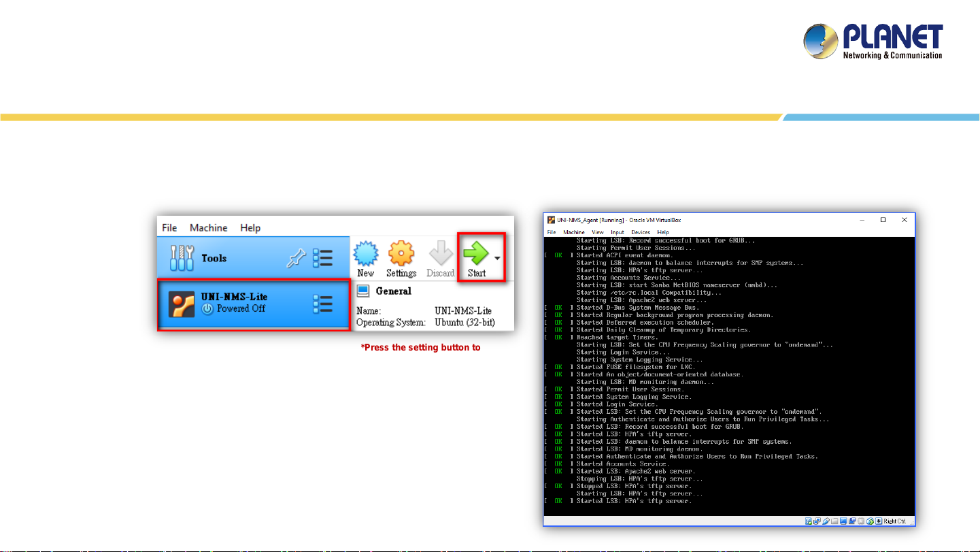980x552 pixels.
Task: Click the VirtualBox title bar app icon
Action: (552, 220)
